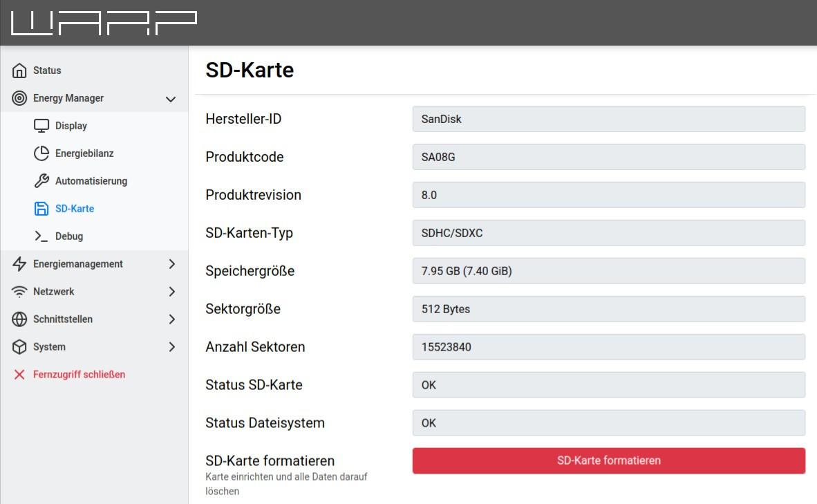This screenshot has height=504, width=817.
Task: Click the Automatisierung wrench icon
Action: tap(41, 181)
